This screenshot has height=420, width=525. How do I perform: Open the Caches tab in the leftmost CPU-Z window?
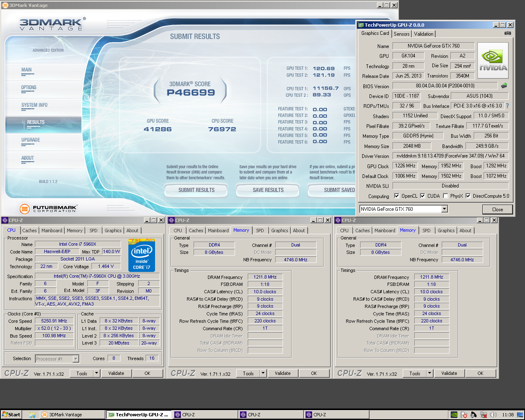click(x=30, y=231)
